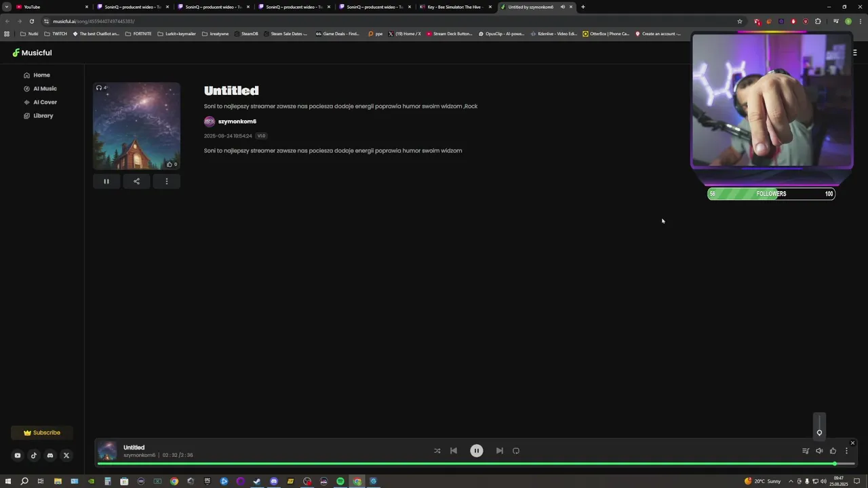Open the Musicful X social icon
Image resolution: width=868 pixels, height=488 pixels.
pos(66,455)
